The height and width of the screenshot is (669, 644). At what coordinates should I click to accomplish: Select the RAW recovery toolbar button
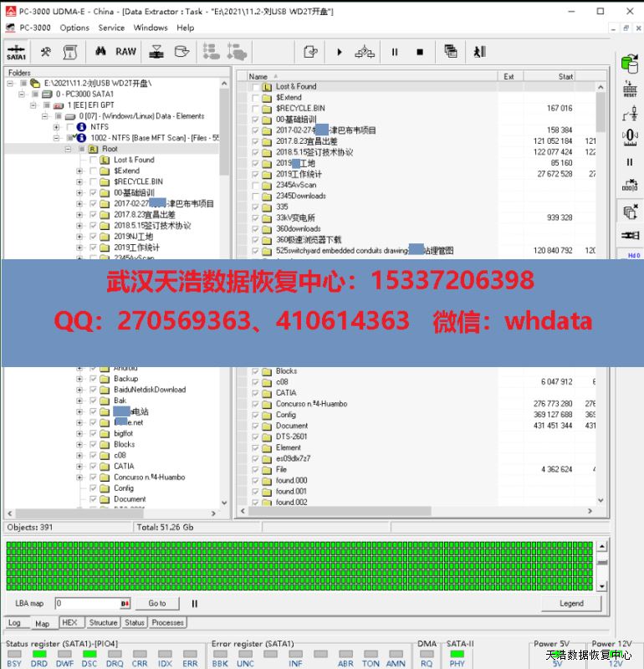click(125, 52)
